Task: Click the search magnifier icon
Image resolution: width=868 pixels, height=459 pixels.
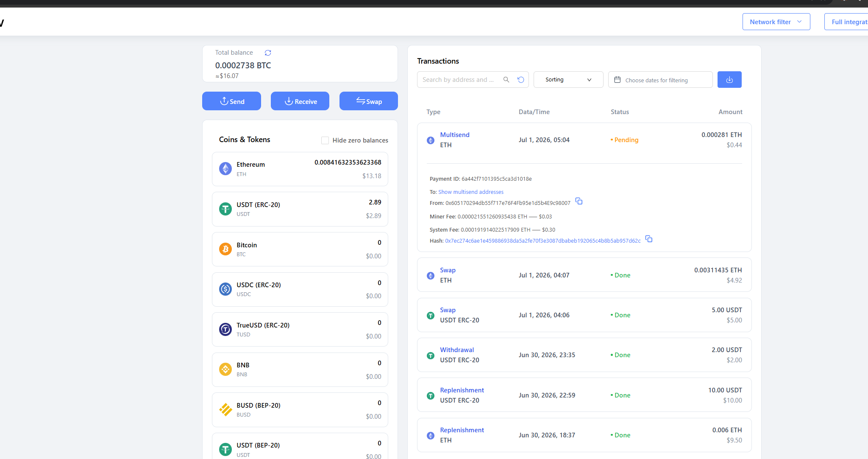Action: 506,80
